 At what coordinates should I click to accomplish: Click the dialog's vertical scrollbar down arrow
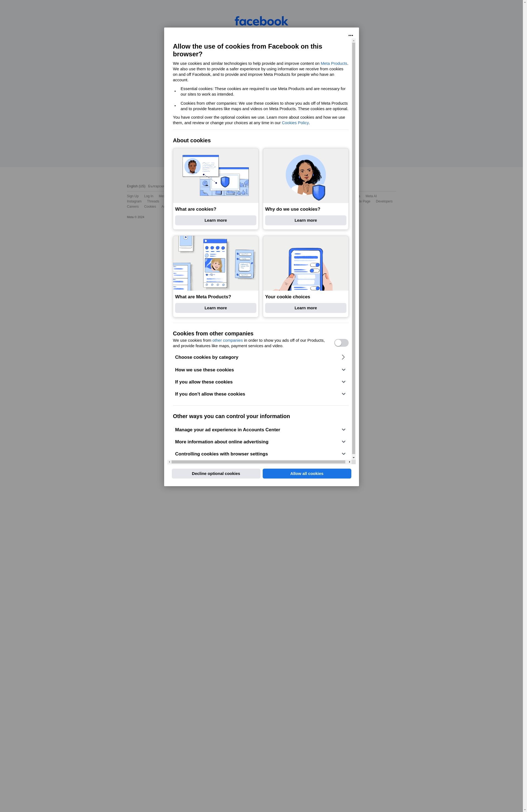354,458
